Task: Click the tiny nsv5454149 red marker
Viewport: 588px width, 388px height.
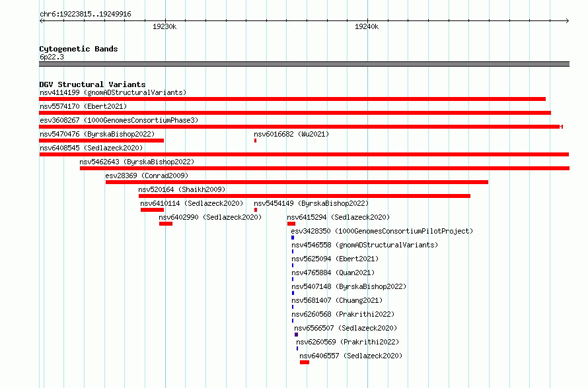Action: click(256, 210)
